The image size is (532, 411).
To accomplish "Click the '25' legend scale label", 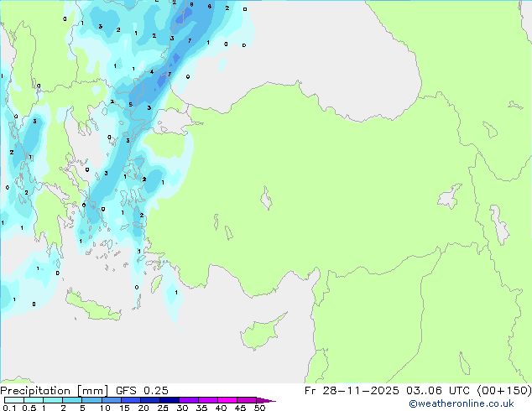I will 163,408.
